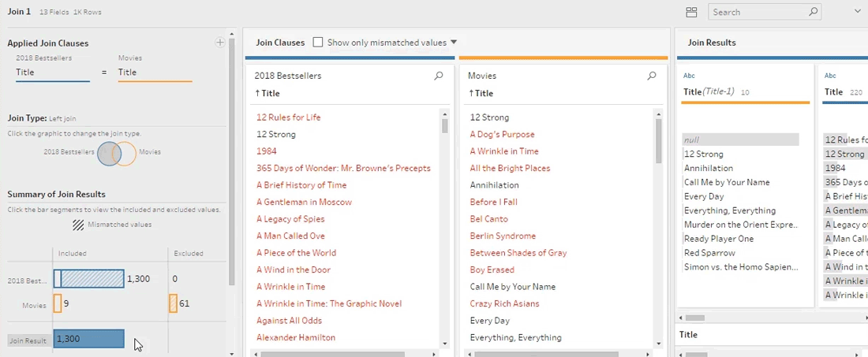Expand the chevron at top right corner
The image size is (868, 357).
[857, 12]
